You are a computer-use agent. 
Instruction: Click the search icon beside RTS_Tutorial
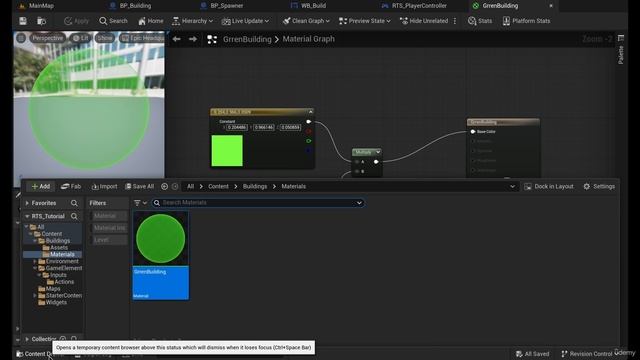point(74,216)
